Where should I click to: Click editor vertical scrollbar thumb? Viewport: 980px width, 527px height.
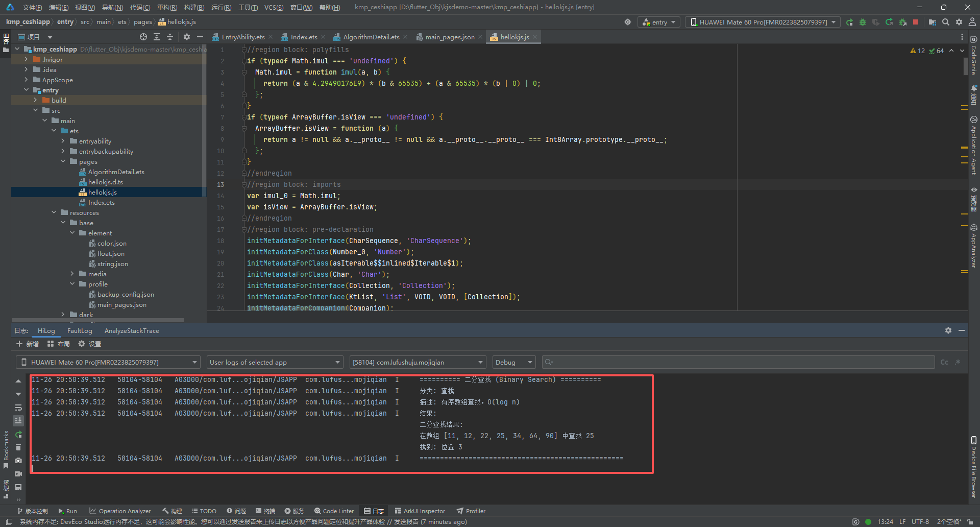point(965,66)
